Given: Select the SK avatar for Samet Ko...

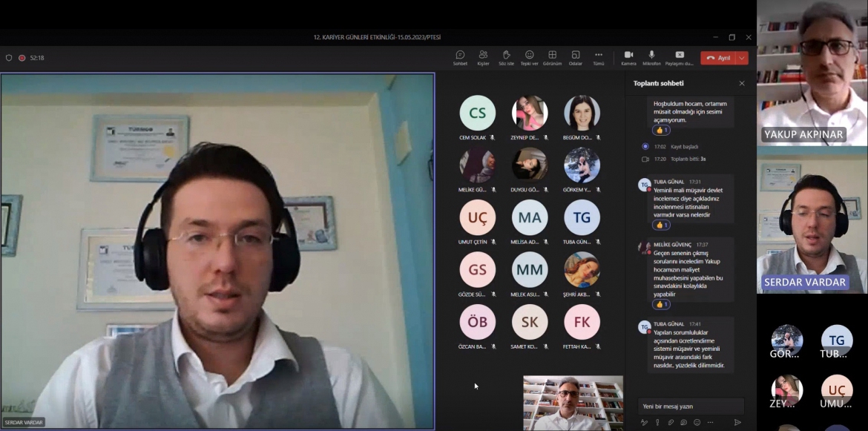Looking at the screenshot, I should click(529, 322).
